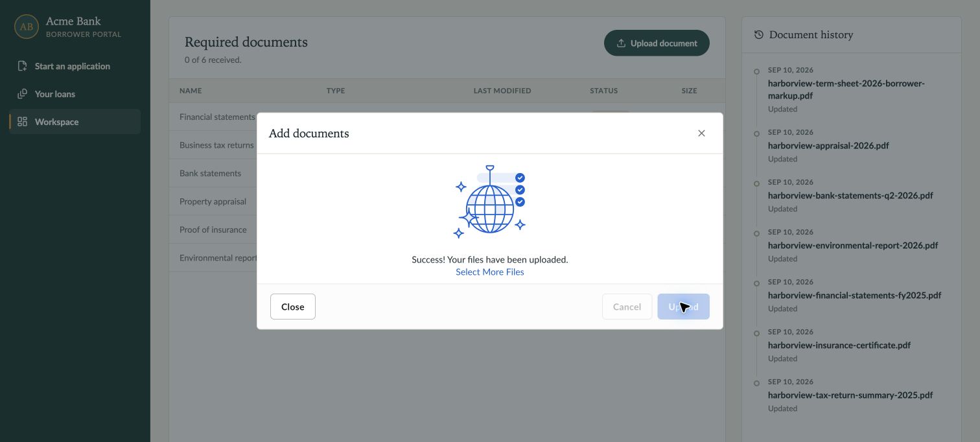
Task: Open harborview-financial-statements-fy2025.pdf history entry
Action: pyautogui.click(x=854, y=296)
